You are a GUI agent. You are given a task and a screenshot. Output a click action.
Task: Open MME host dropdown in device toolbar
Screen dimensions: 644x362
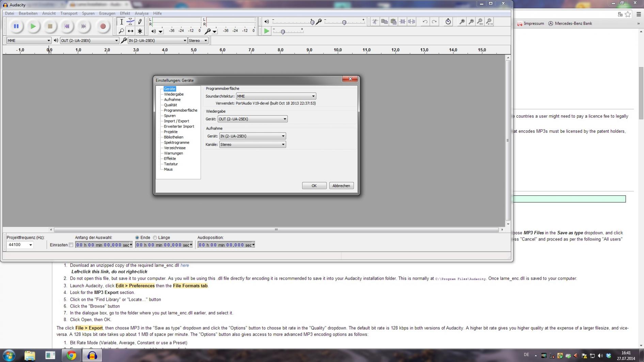pos(29,40)
